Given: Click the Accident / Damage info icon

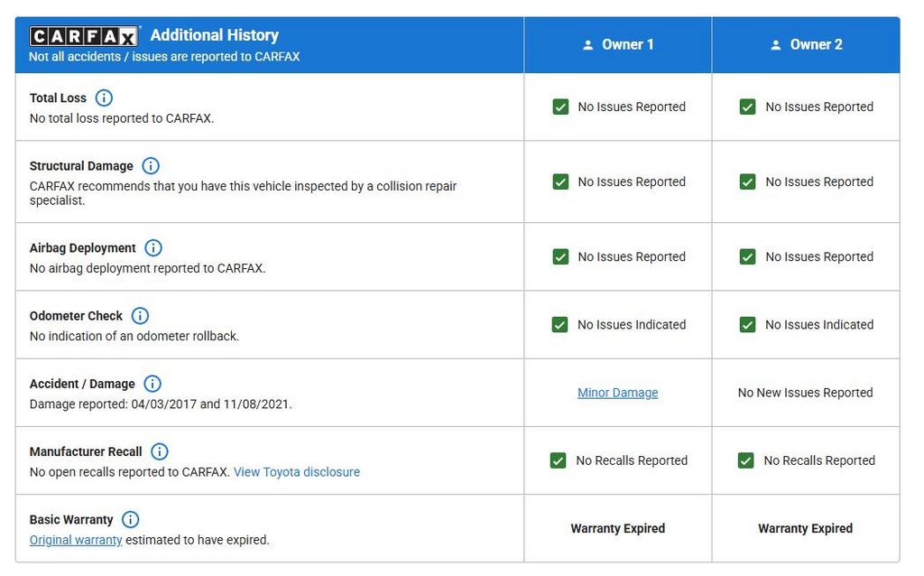Looking at the screenshot, I should [152, 384].
